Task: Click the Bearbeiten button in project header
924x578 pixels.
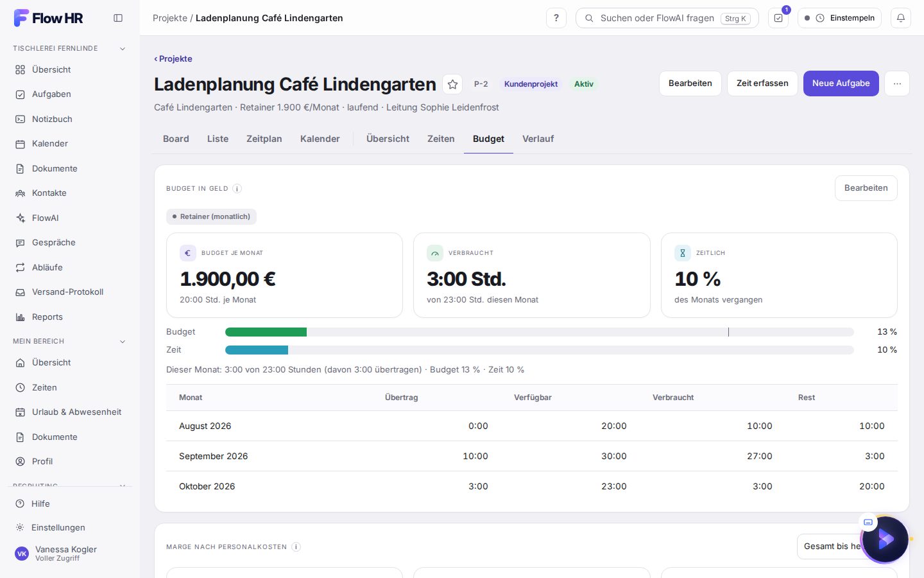Action: pos(690,83)
